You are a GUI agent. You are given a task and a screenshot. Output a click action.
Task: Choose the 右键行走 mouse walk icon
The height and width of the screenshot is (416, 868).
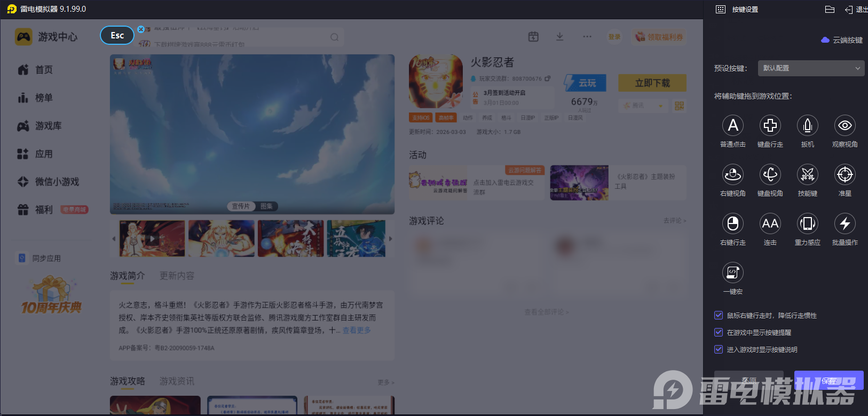coord(733,223)
